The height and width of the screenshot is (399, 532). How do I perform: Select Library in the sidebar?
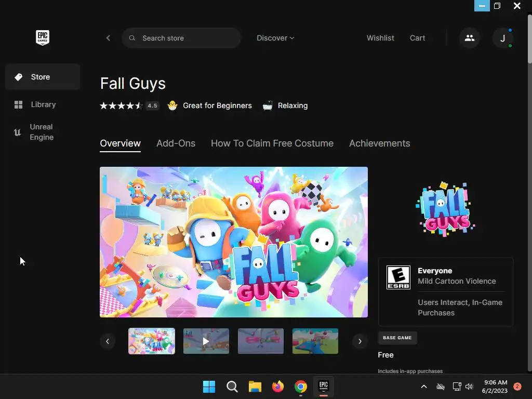click(x=43, y=104)
